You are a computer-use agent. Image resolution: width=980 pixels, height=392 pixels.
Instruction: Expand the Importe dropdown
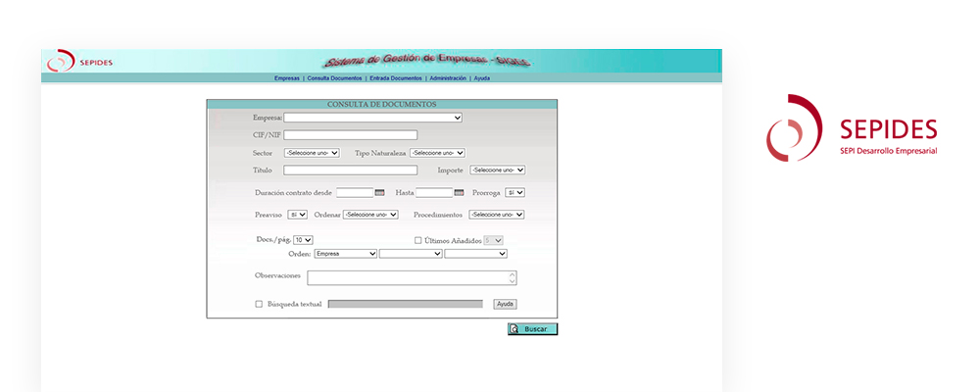tap(498, 170)
